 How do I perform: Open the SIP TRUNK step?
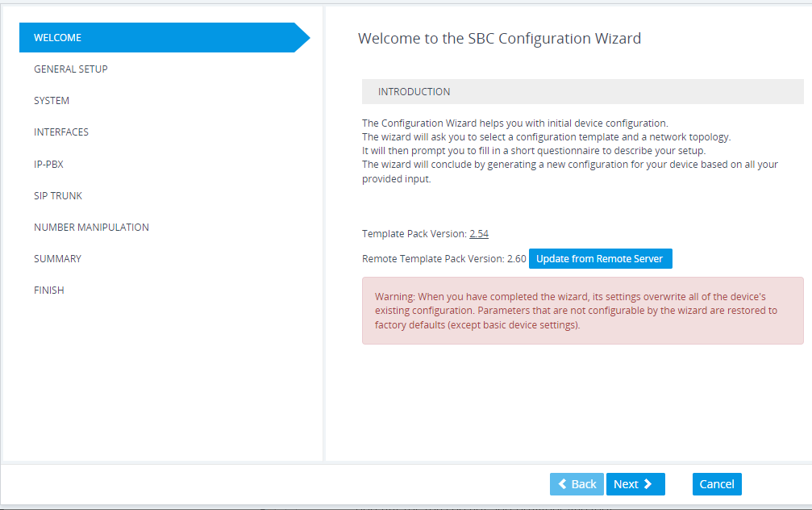pyautogui.click(x=58, y=195)
